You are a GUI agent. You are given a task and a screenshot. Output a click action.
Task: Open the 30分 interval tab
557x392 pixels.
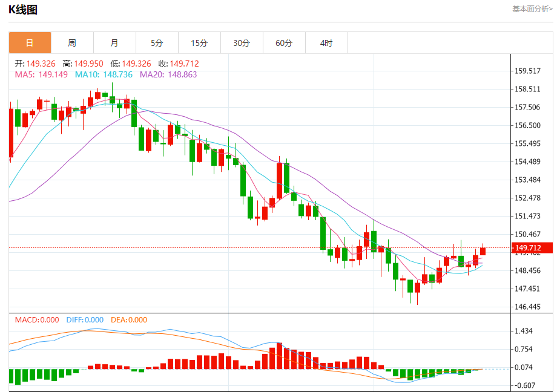click(x=242, y=43)
